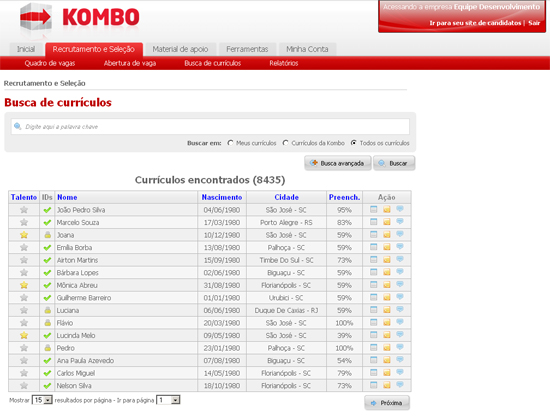Sort table by Nome column

coord(67,197)
